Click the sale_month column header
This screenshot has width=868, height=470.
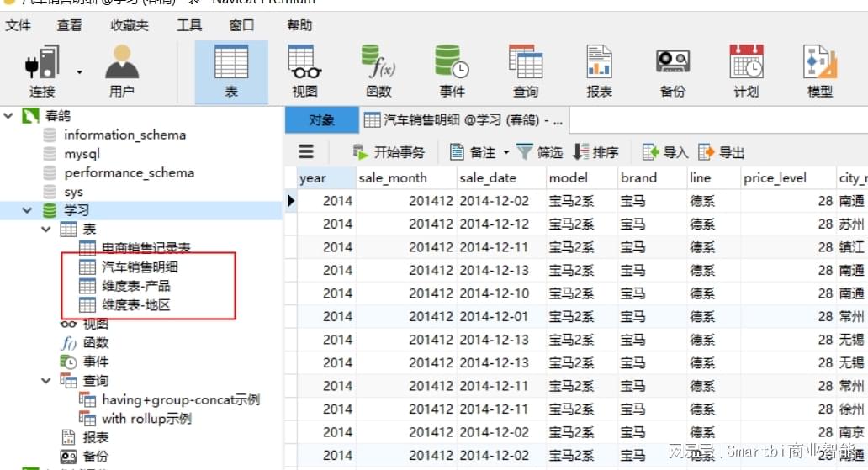click(406, 177)
